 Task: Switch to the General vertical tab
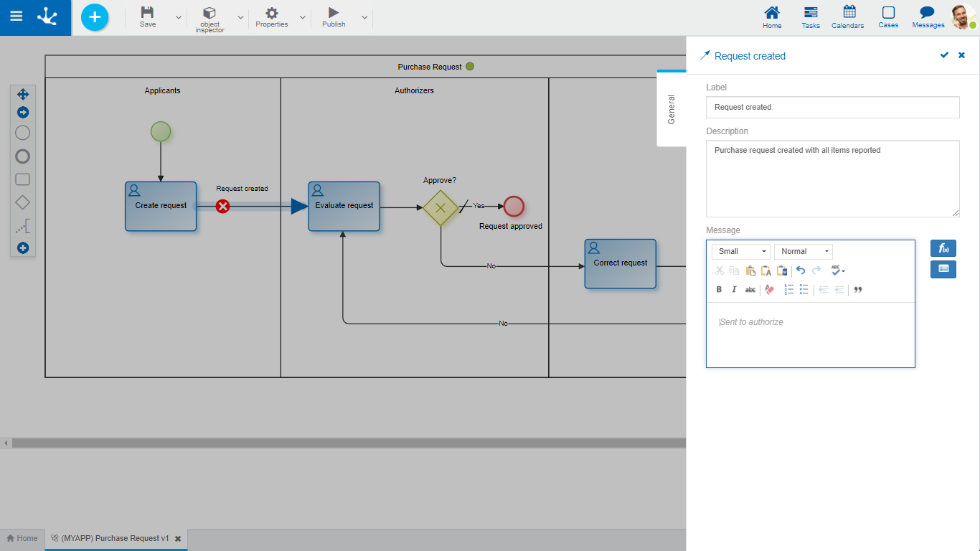672,110
